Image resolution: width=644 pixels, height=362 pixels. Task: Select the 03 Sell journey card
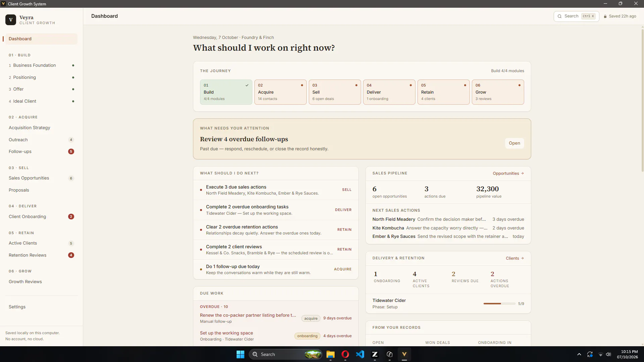tap(335, 92)
